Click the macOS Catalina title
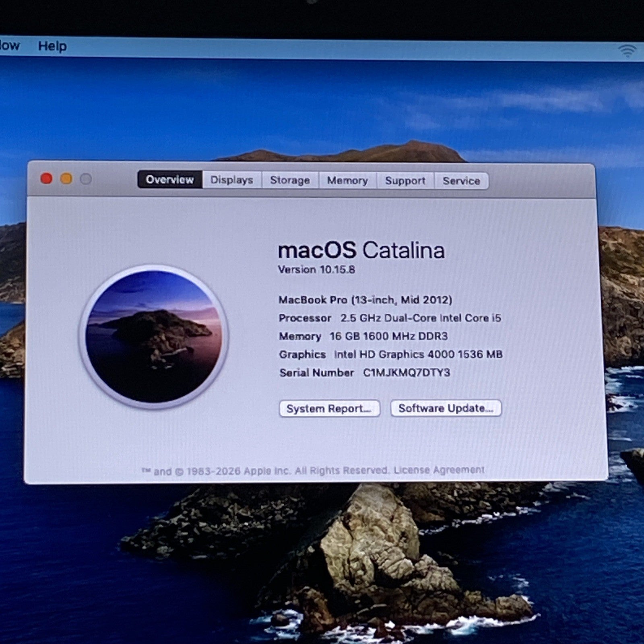 pyautogui.click(x=361, y=250)
